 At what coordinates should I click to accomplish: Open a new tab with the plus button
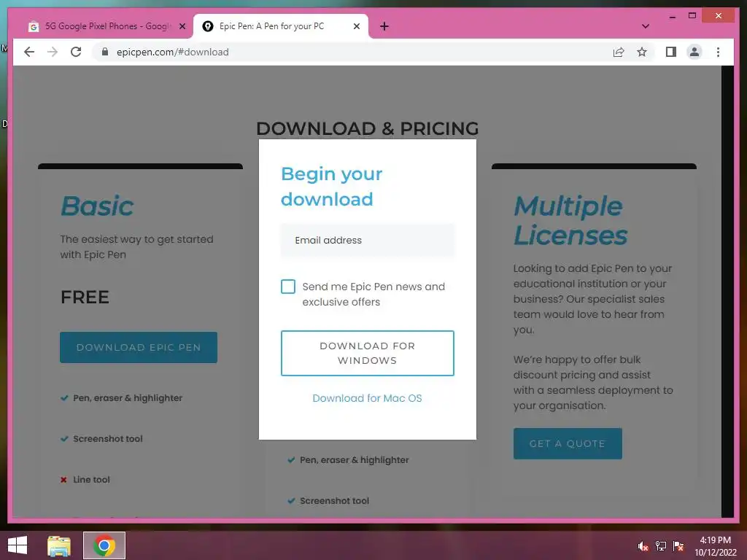(x=384, y=26)
